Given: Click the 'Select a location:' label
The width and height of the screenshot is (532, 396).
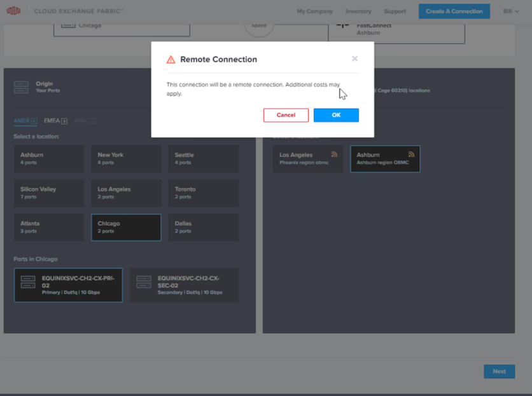Looking at the screenshot, I should (36, 136).
